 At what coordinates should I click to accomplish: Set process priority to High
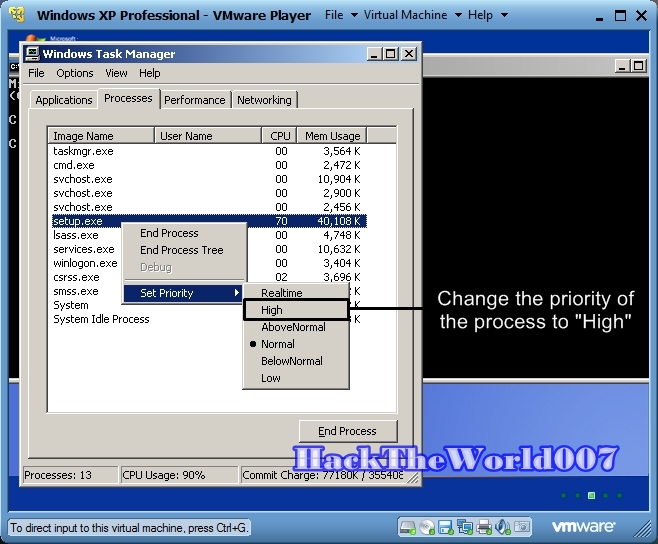pyautogui.click(x=296, y=310)
